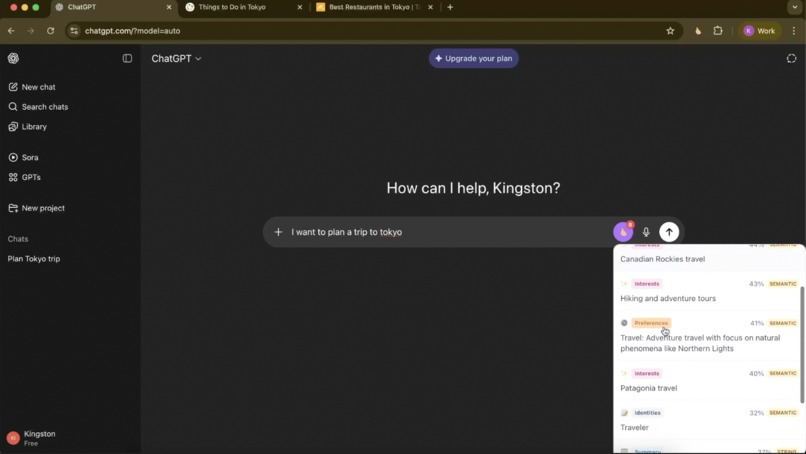Image resolution: width=806 pixels, height=454 pixels.
Task: Open the Chrome three-dot menu
Action: click(x=794, y=31)
